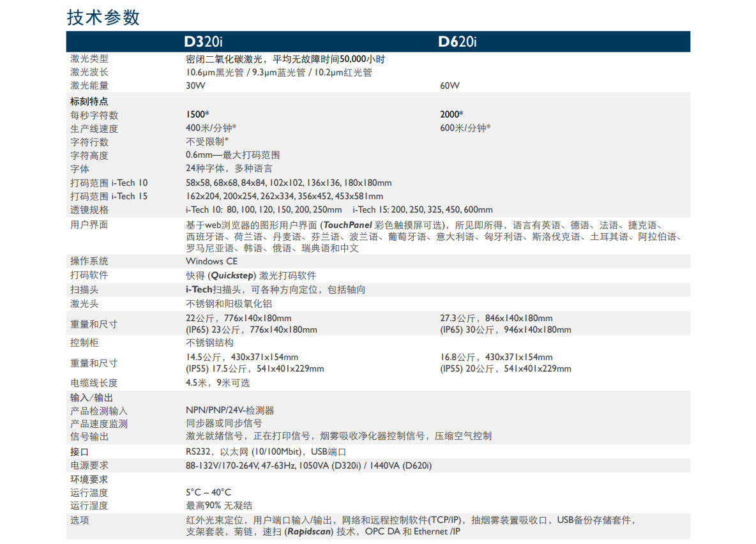Select the 60W laser power value

[x=450, y=86]
